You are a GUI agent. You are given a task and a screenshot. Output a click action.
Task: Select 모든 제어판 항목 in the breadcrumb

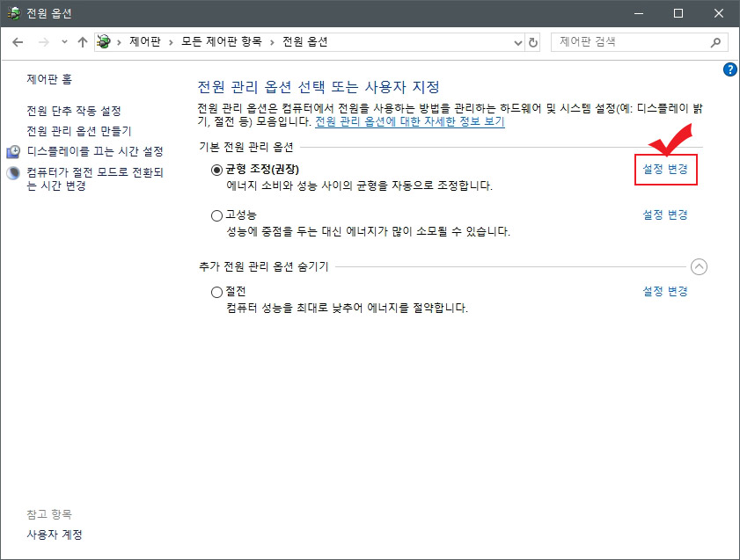tap(222, 42)
